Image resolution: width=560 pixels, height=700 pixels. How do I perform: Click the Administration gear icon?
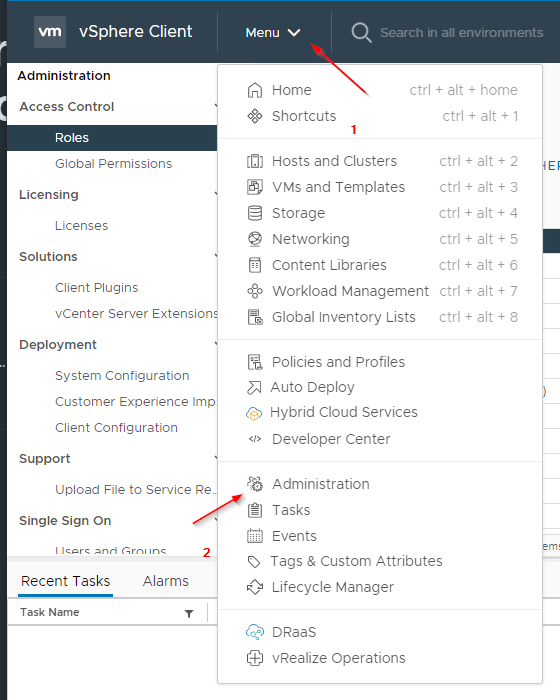255,484
